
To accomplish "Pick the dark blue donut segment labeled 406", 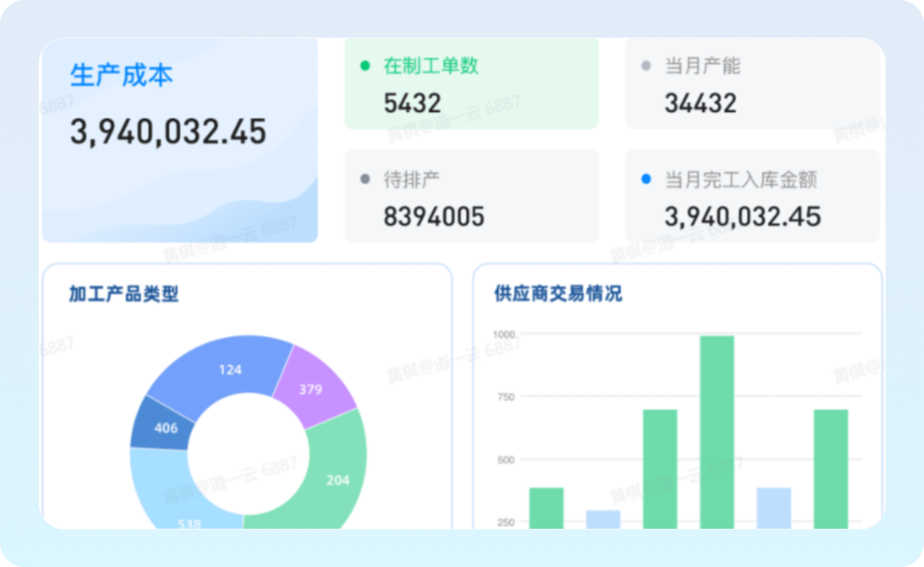I will click(x=163, y=426).
